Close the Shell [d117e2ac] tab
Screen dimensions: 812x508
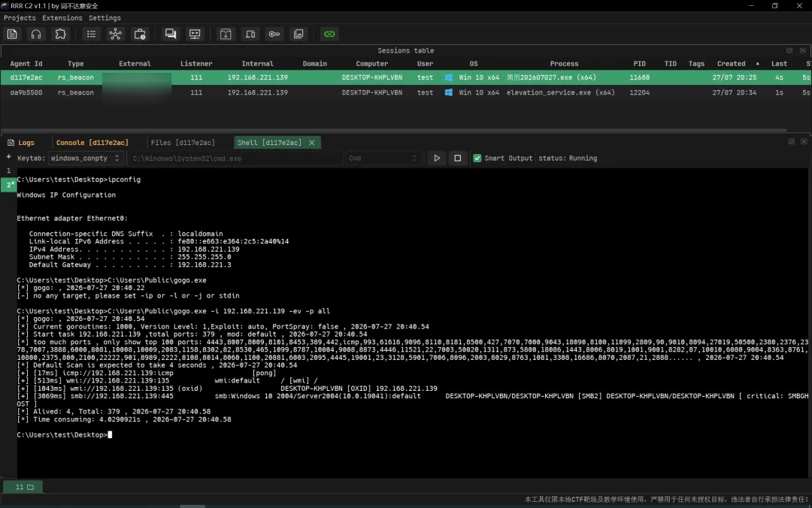coord(312,143)
